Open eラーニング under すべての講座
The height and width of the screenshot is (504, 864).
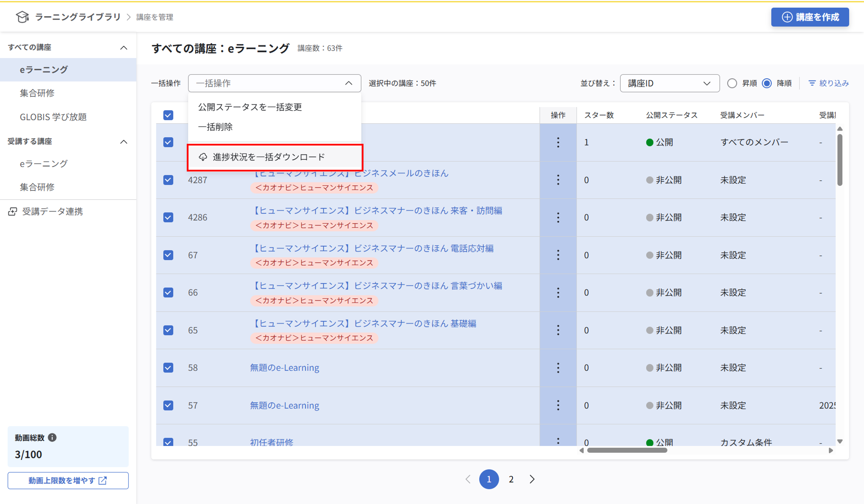68,70
